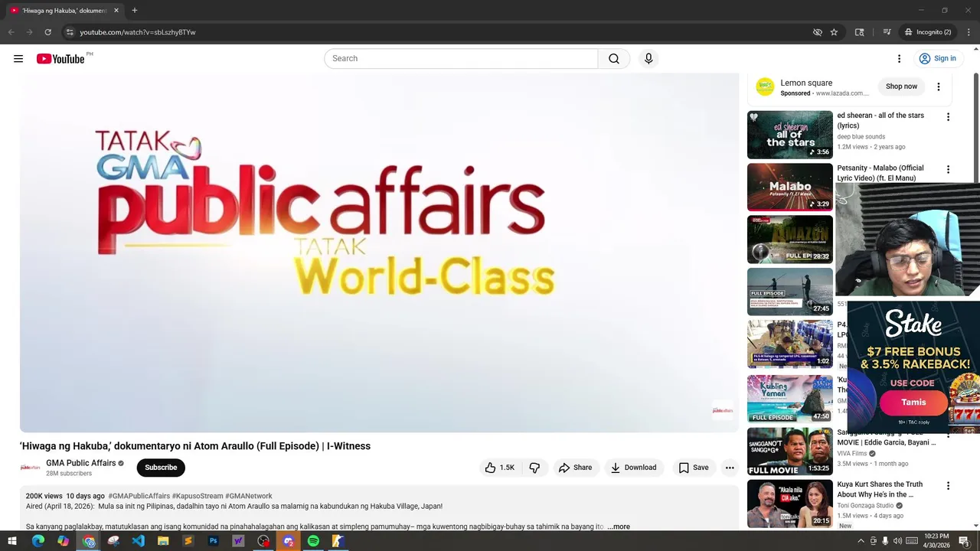980x551 pixels.
Task: Open ed sheeran - all of the stars title
Action: coord(880,120)
